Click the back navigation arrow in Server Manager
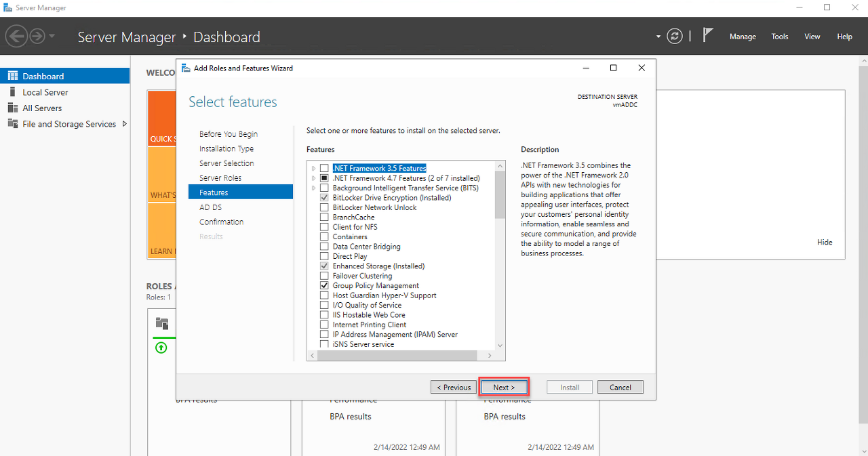The image size is (868, 456). [x=16, y=36]
